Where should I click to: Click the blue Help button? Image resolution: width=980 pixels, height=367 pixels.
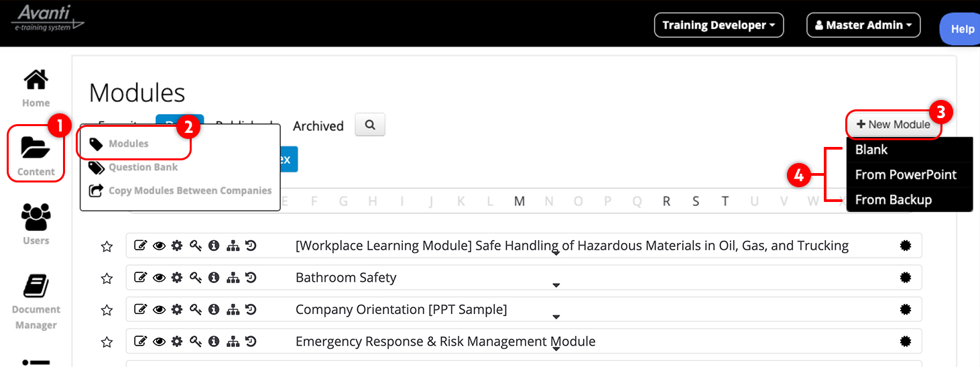(961, 29)
